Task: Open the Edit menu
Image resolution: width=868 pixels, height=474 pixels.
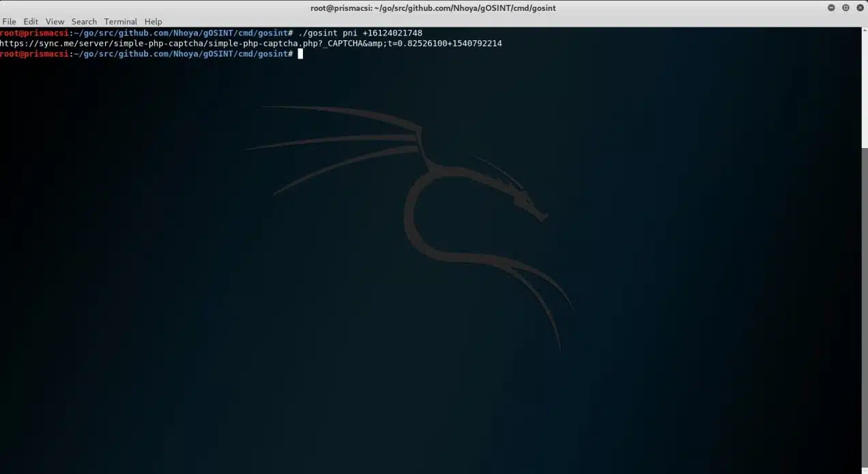Action: [x=31, y=21]
